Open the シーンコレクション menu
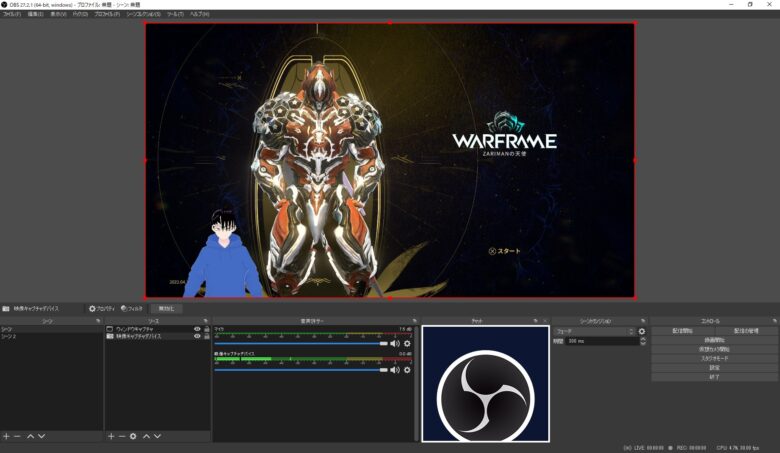The width and height of the screenshot is (780, 453). pyautogui.click(x=143, y=14)
